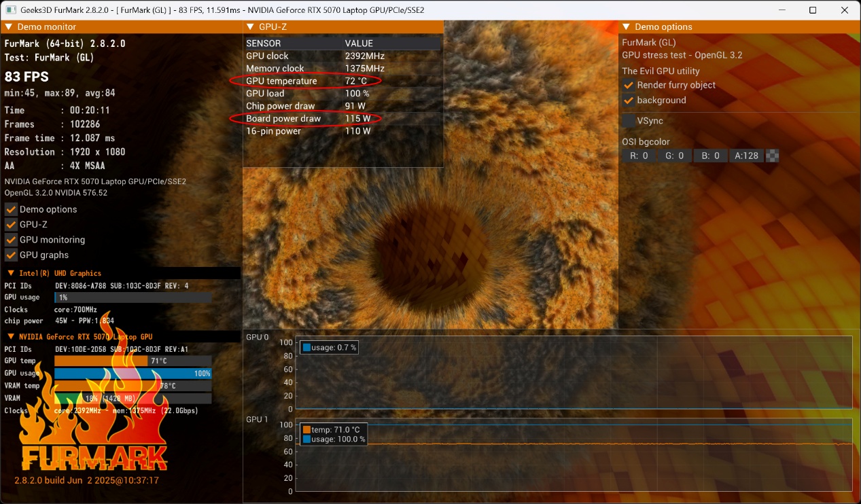Click the A:128 alpha field
This screenshot has height=504, width=861.
746,156
